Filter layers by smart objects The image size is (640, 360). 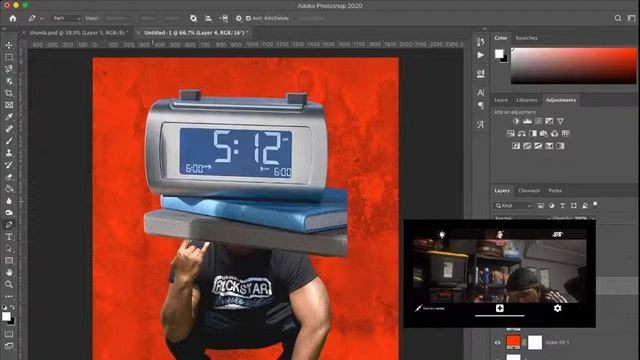(585, 206)
